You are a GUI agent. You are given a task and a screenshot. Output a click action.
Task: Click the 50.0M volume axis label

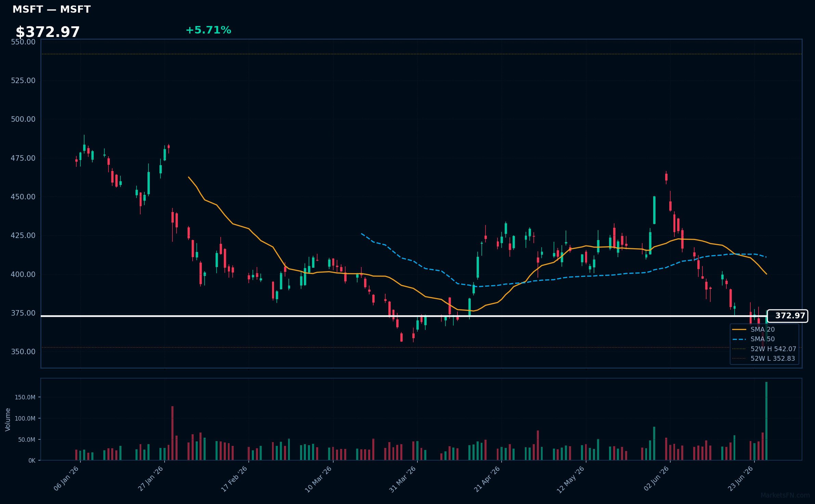click(27, 440)
